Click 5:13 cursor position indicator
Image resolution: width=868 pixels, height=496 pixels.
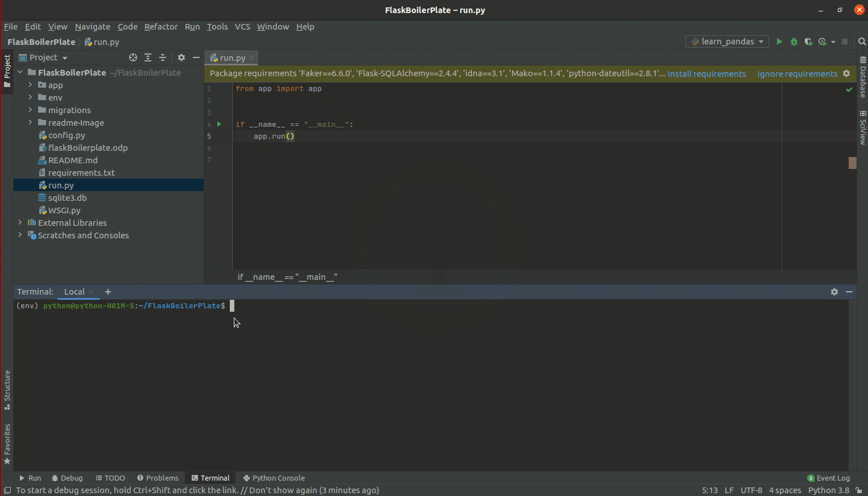click(709, 490)
